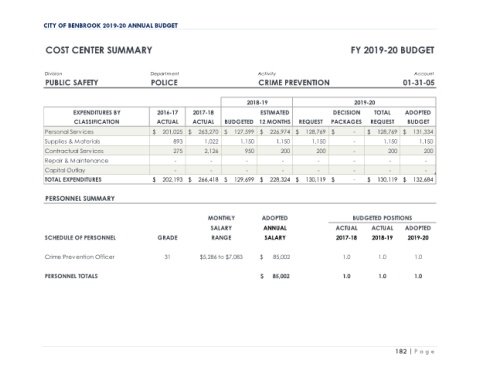Viewport: 480px width, 371px height.
Task: Select the Cost Center Summary title
Action: [99, 50]
